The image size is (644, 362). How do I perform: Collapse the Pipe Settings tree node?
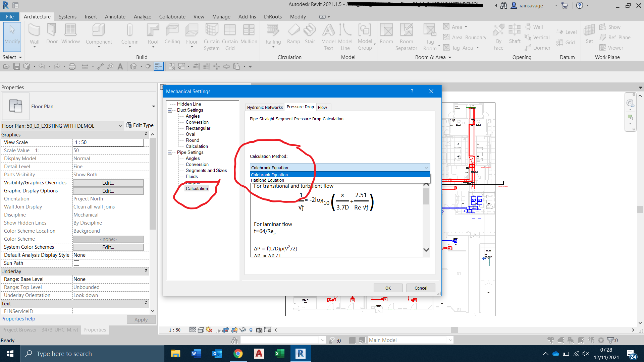click(x=170, y=153)
